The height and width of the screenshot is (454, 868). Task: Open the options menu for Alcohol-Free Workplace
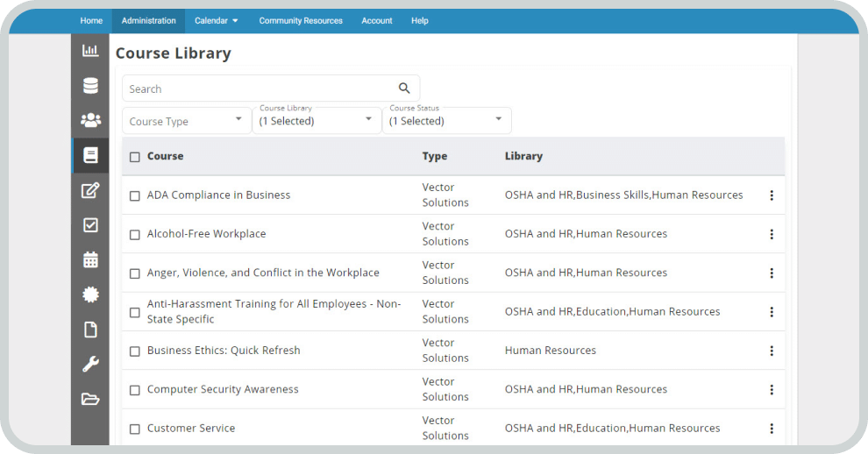click(x=772, y=234)
